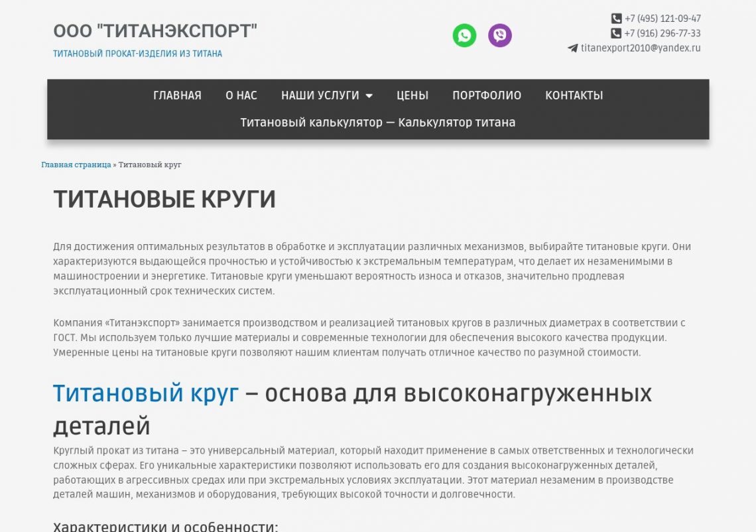The image size is (756, 532).
Task: Open Viber chat via purple icon
Action: tap(500, 35)
